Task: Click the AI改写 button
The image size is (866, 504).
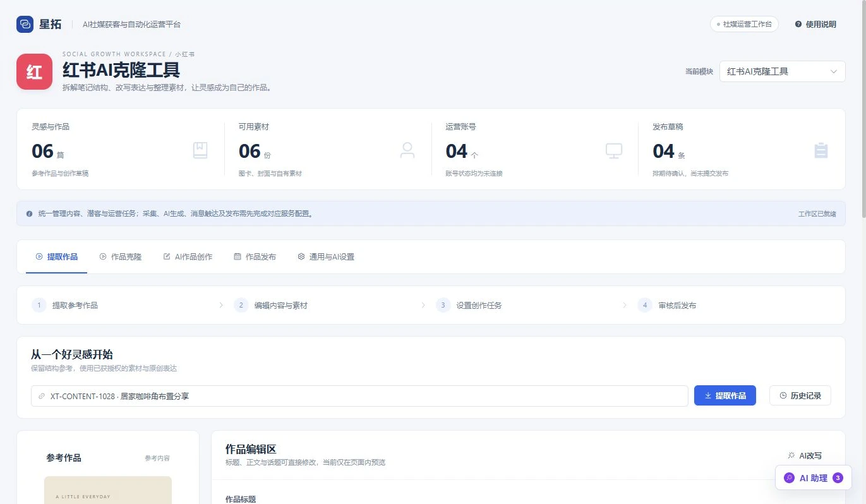Action: click(x=805, y=455)
